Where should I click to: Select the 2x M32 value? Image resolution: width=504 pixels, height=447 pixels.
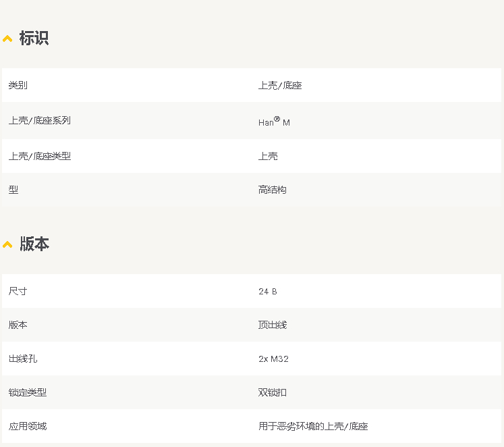click(273, 359)
